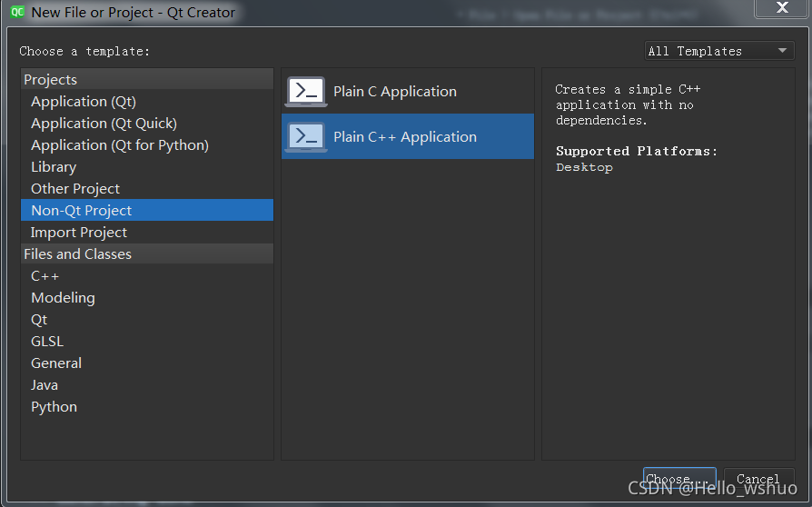Click the Plain C++ Application terminal icon

[306, 136]
